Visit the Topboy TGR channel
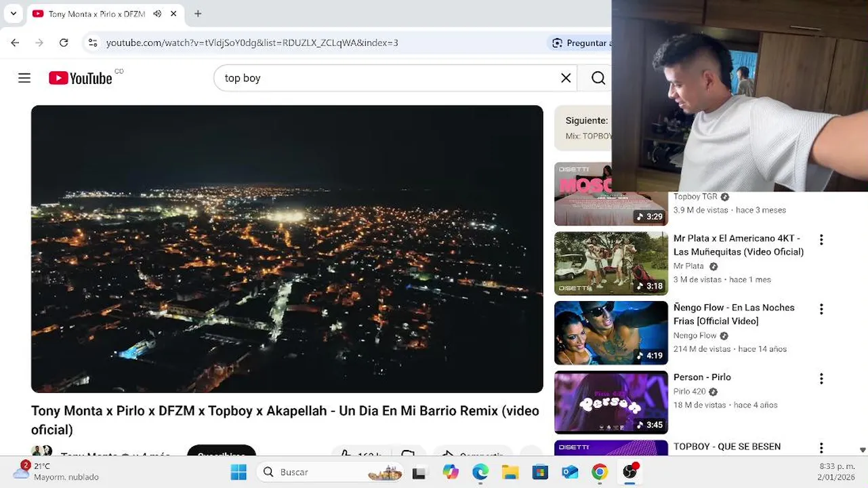 click(695, 197)
